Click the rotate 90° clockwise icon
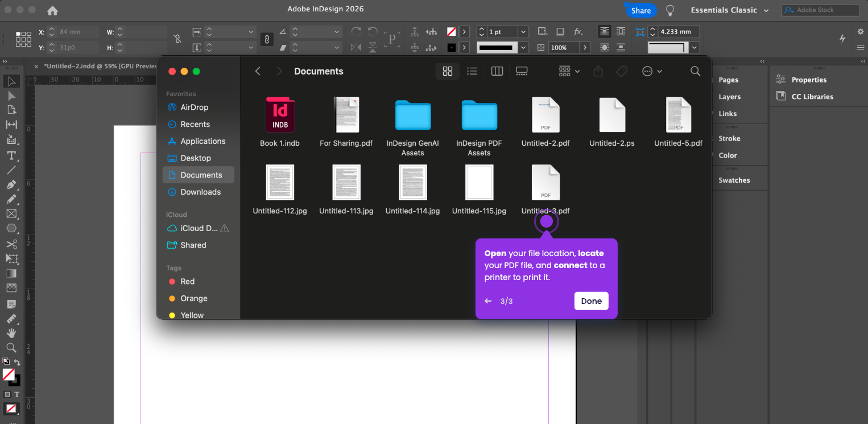This screenshot has height=424, width=868. (357, 31)
